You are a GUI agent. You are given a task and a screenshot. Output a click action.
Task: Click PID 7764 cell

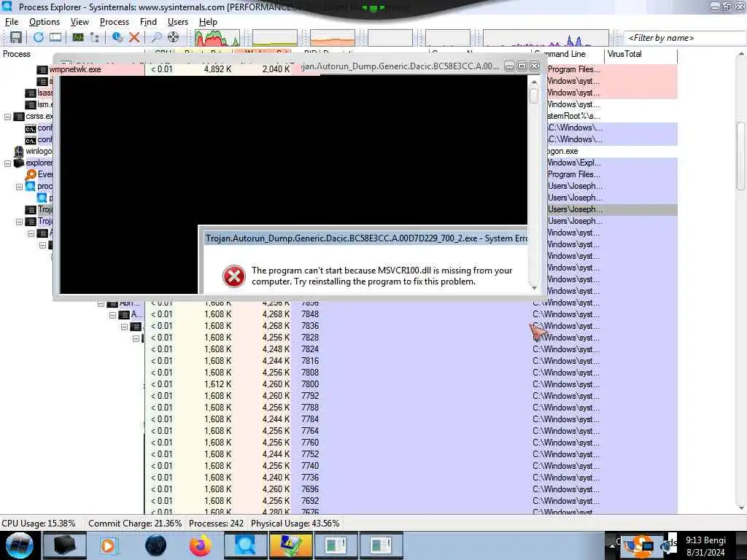309,431
